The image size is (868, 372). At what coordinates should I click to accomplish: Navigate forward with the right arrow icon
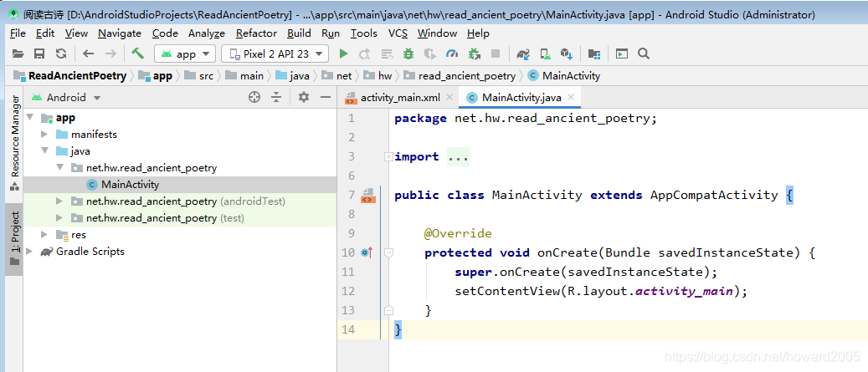pyautogui.click(x=110, y=54)
